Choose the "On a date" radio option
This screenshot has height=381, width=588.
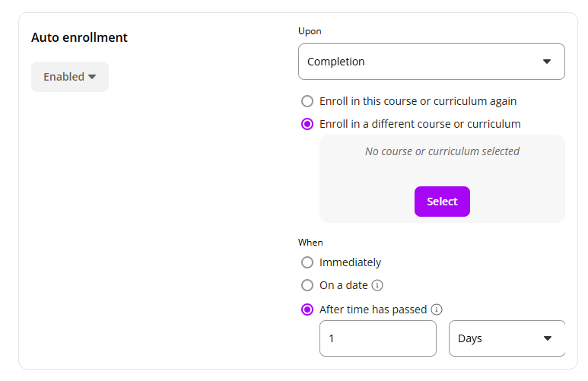307,285
